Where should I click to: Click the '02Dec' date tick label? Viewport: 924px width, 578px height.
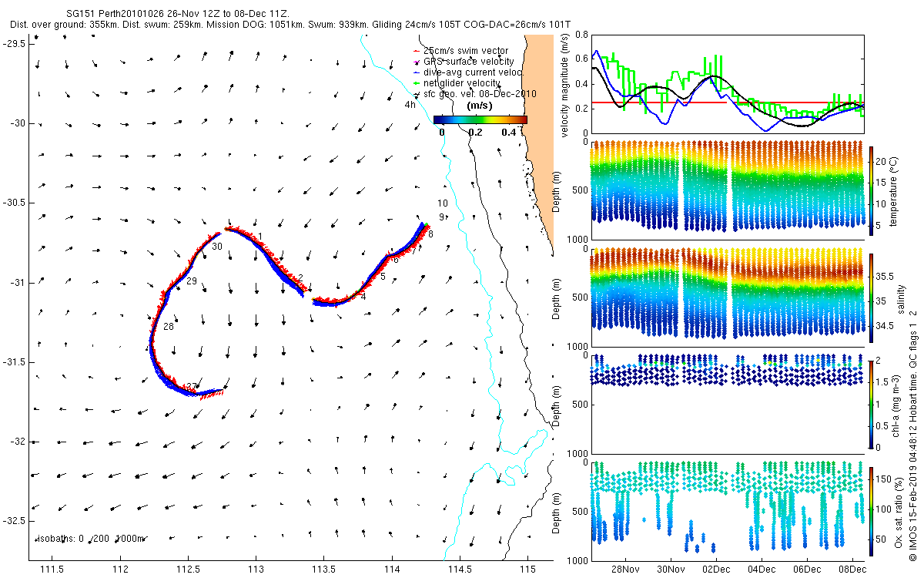[x=716, y=570]
